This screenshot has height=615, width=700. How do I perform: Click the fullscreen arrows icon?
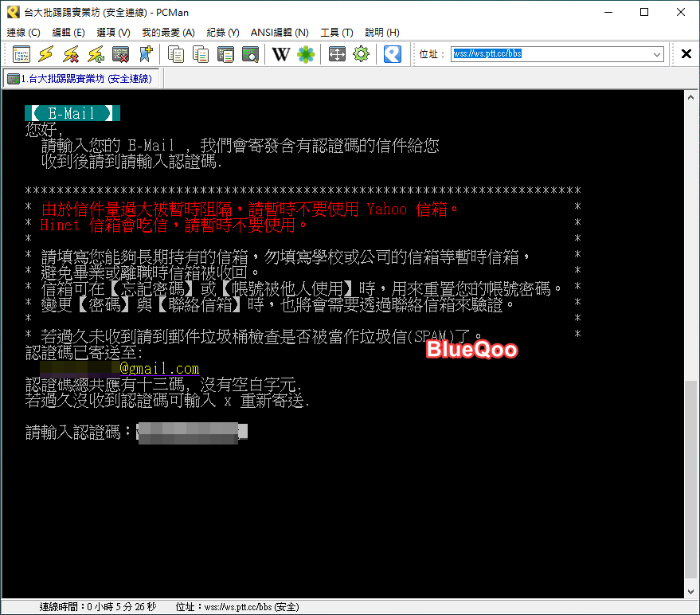pos(337,54)
